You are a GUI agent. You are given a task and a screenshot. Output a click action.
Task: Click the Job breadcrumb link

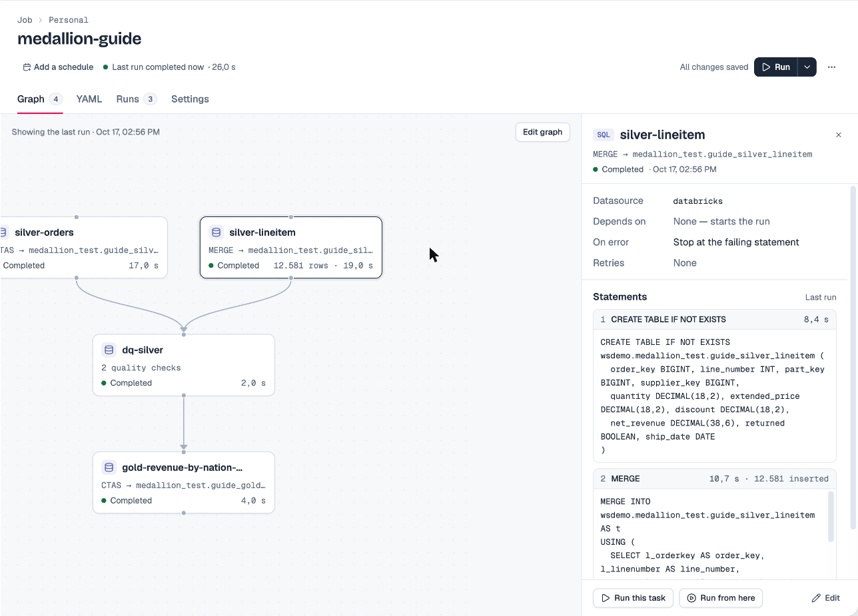(25, 20)
